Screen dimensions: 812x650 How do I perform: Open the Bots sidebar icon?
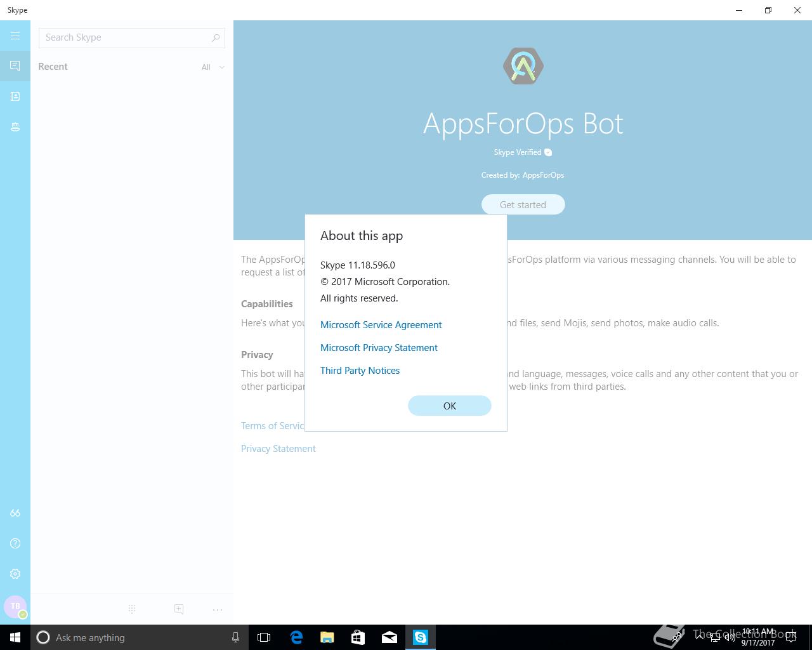tap(15, 127)
